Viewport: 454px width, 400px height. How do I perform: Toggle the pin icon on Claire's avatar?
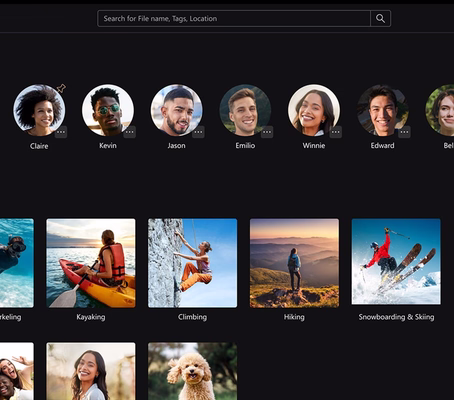pyautogui.click(x=61, y=88)
